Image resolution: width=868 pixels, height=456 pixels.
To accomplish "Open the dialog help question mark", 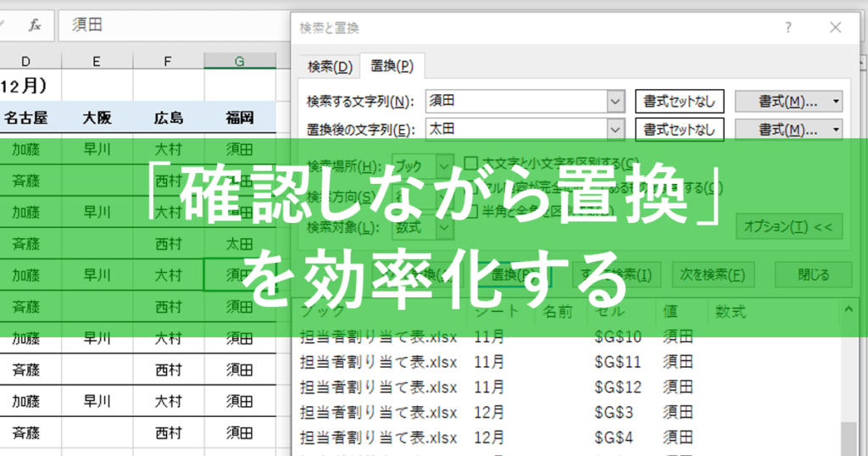I will tap(787, 28).
